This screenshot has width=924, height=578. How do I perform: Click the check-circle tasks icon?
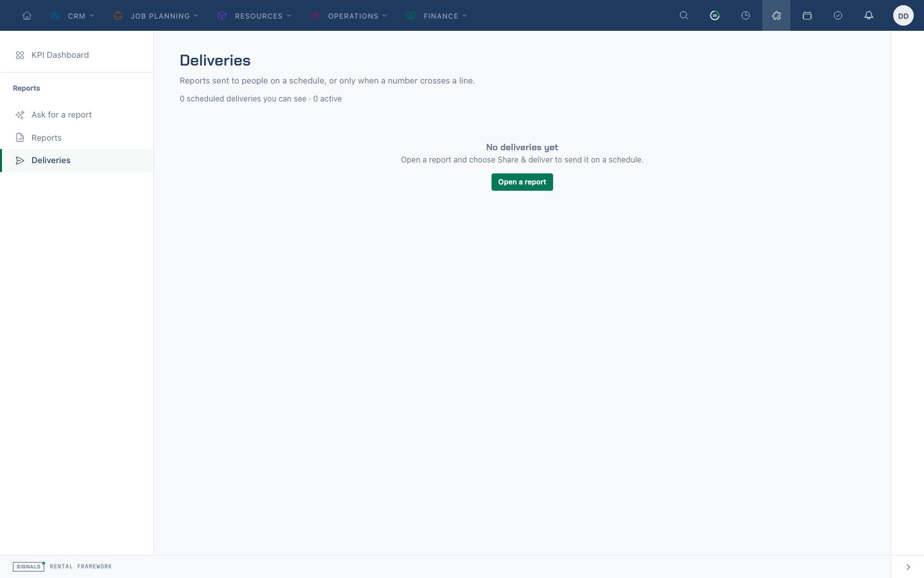[x=838, y=15]
